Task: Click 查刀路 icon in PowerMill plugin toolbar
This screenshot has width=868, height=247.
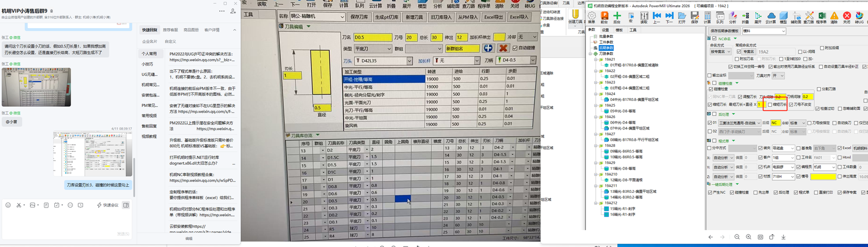Action: [809, 17]
